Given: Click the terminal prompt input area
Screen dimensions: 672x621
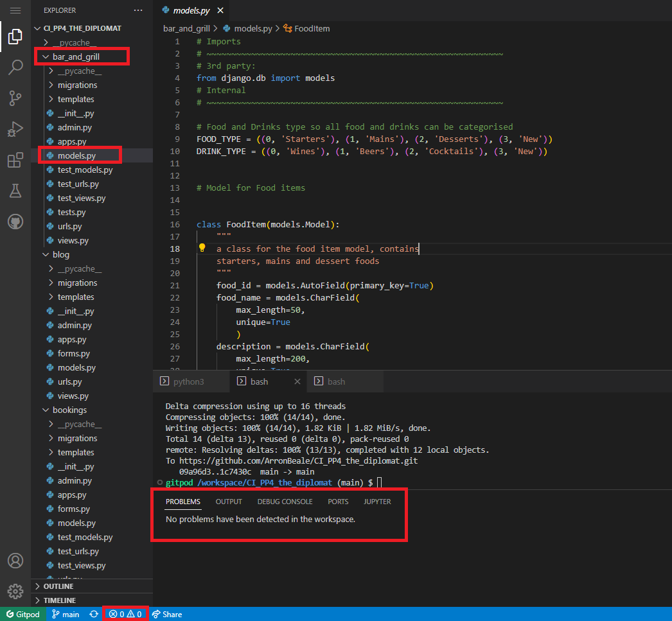Looking at the screenshot, I should (x=379, y=483).
